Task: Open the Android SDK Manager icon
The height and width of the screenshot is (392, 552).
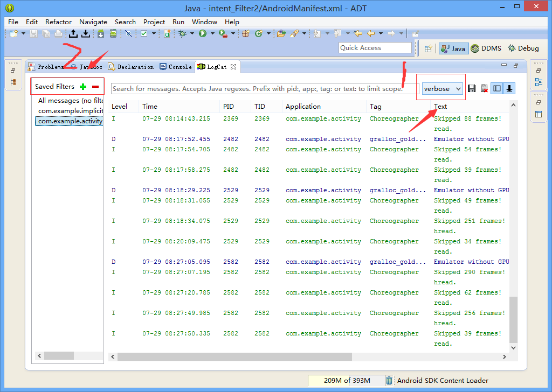Action: pyautogui.click(x=101, y=34)
